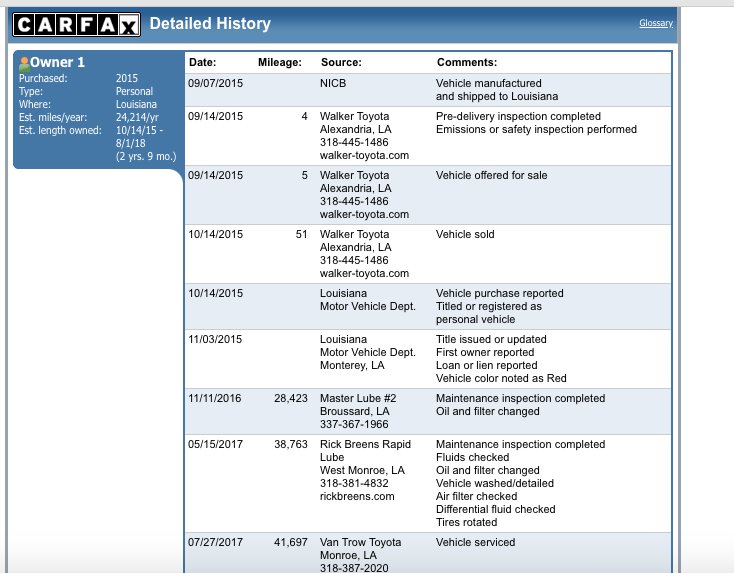Click the Where value Louisiana
Screen dimensions: 734x573
136,104
